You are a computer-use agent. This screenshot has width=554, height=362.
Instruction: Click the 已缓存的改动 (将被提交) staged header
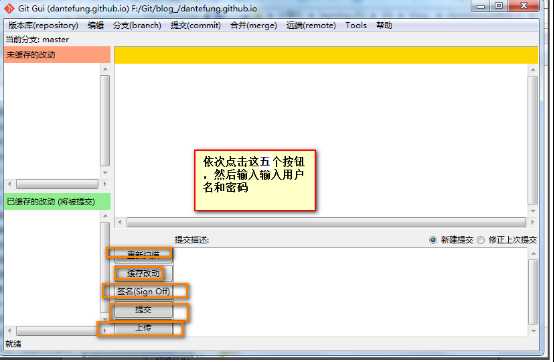tap(57, 202)
